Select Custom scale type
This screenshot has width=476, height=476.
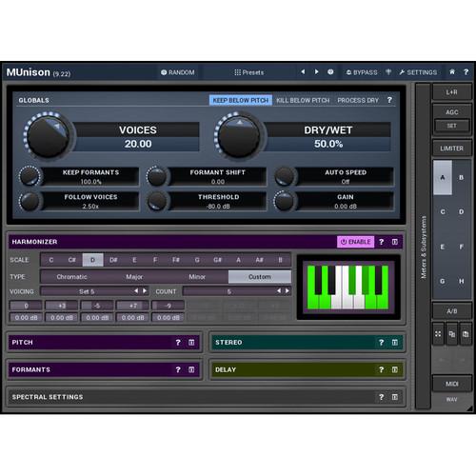(x=260, y=277)
